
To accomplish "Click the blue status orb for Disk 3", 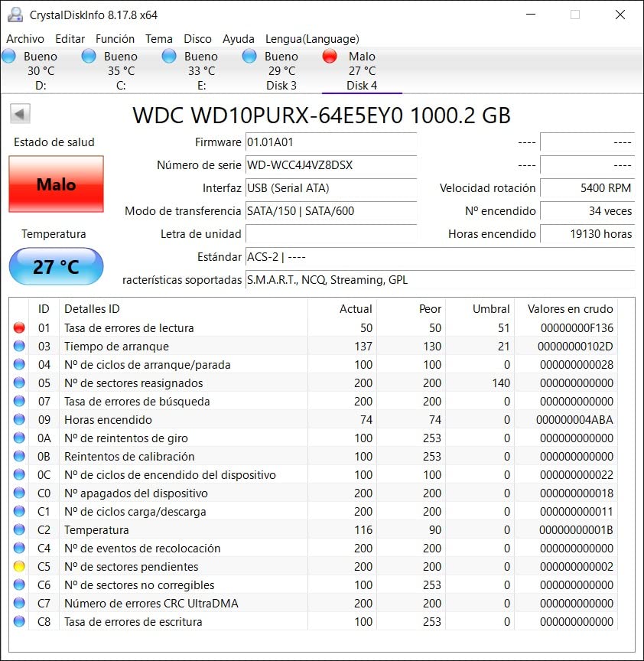I will 249,56.
